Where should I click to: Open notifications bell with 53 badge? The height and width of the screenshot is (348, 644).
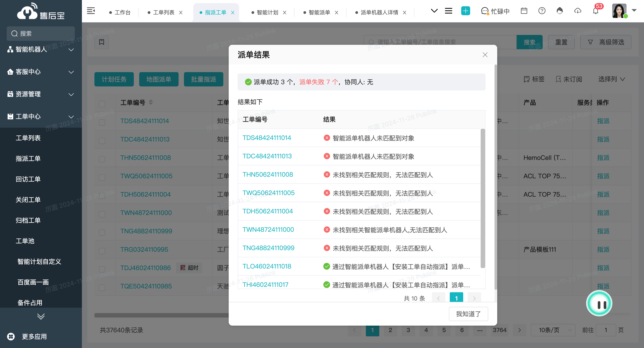[596, 11]
